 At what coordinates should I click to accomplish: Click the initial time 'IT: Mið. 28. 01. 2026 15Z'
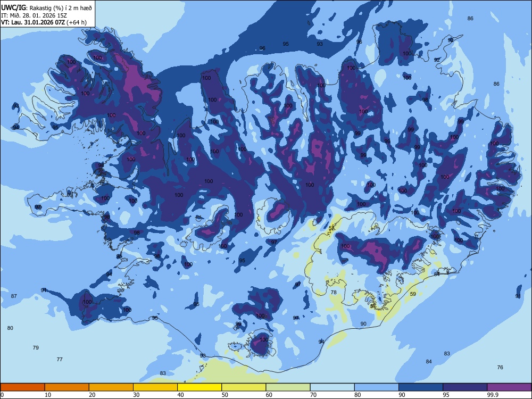[34, 15]
